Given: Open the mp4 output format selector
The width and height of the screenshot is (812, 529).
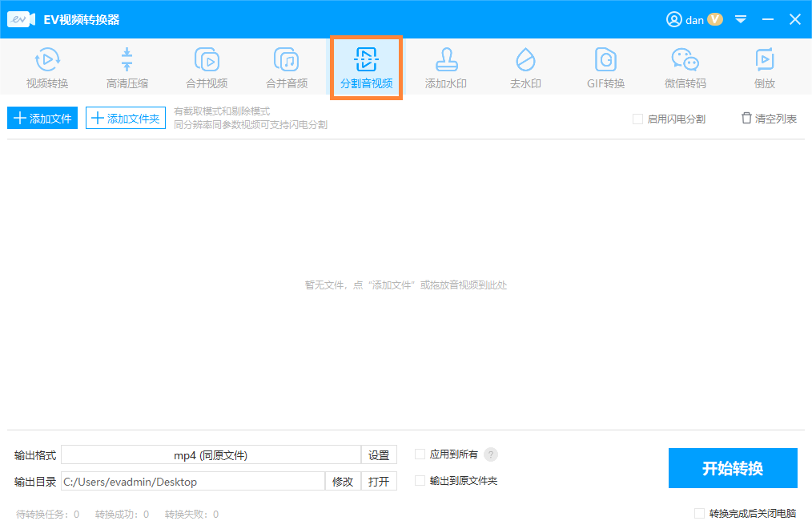Looking at the screenshot, I should click(x=211, y=455).
